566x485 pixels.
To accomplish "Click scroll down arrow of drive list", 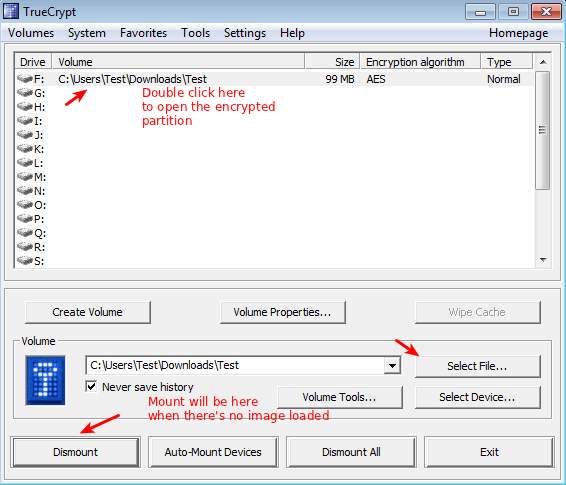I will 543,260.
